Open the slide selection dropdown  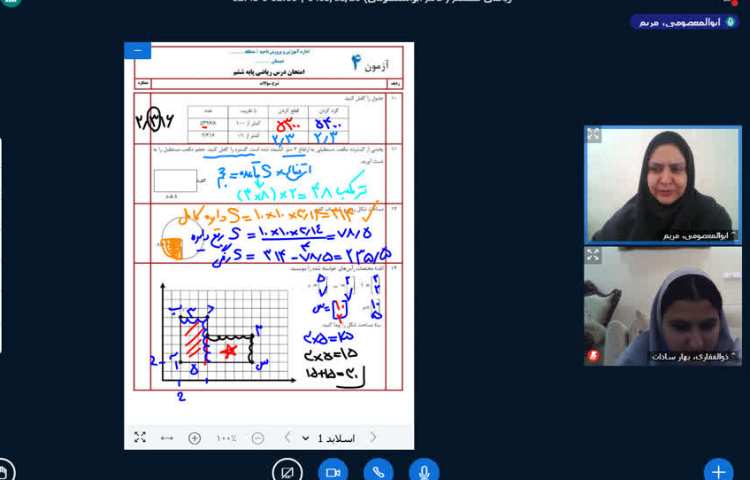point(331,438)
